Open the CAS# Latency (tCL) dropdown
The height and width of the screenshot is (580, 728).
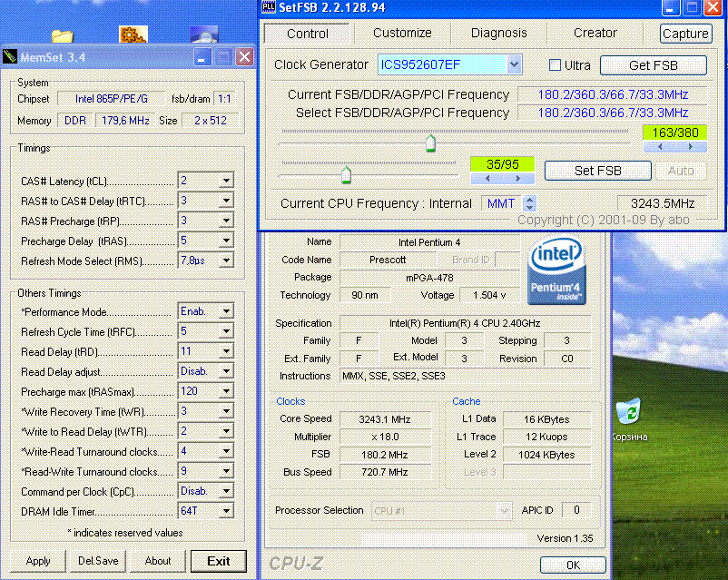225,181
